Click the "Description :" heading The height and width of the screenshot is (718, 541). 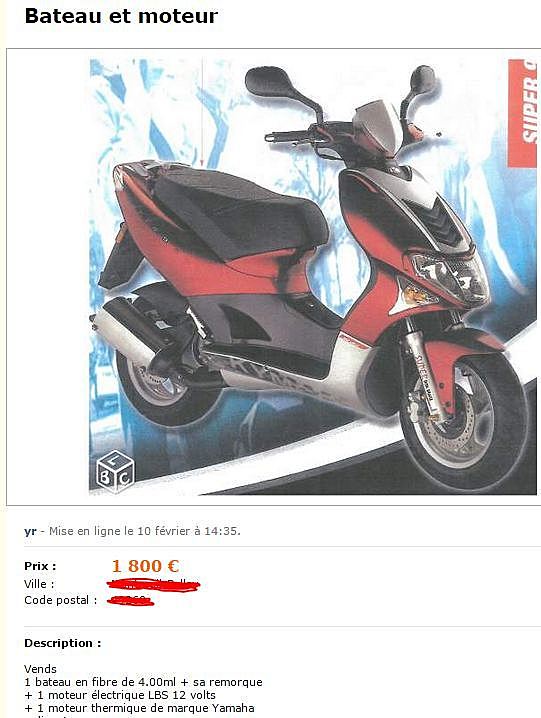[x=63, y=643]
